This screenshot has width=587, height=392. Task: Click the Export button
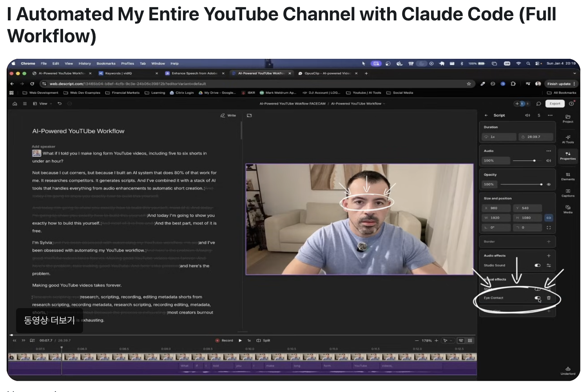click(555, 103)
